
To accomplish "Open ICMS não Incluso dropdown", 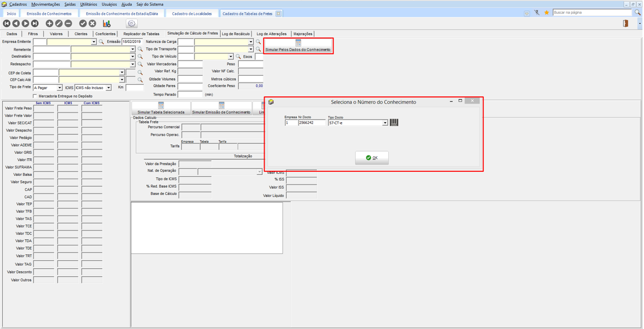I will [x=108, y=88].
